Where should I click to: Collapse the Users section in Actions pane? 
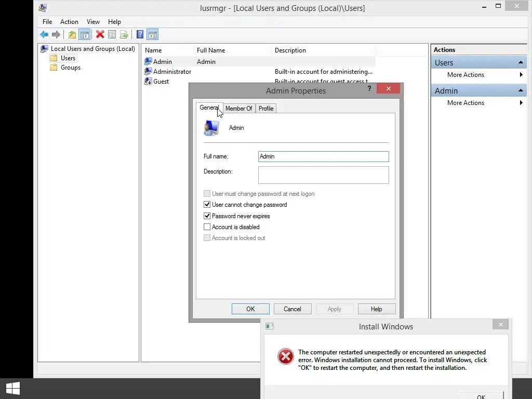point(521,62)
